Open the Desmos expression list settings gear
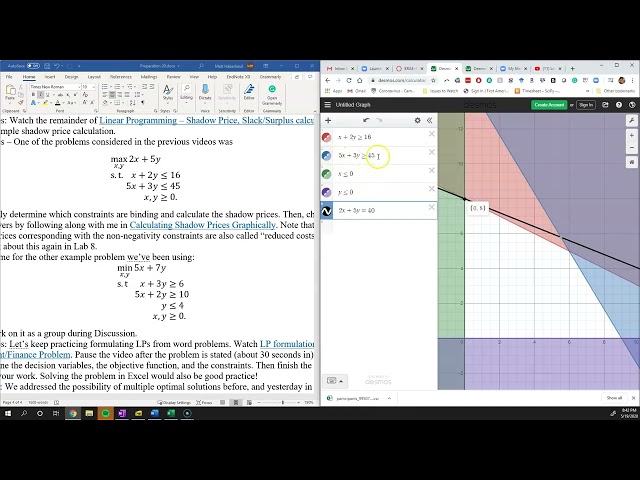 [417, 120]
